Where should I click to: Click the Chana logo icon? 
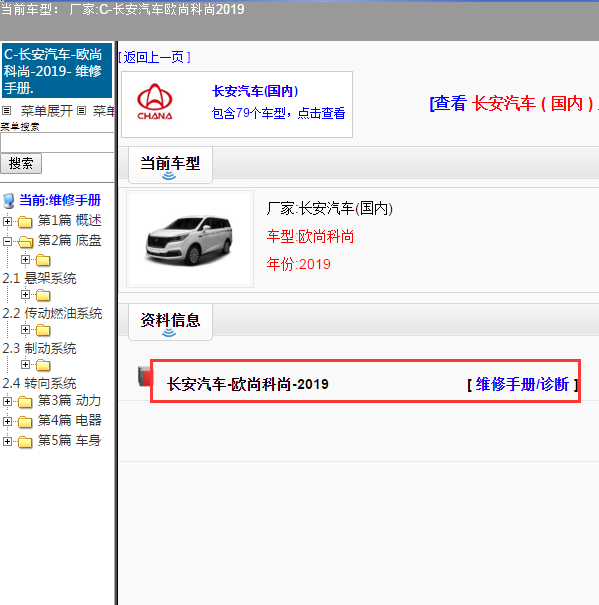tap(155, 101)
